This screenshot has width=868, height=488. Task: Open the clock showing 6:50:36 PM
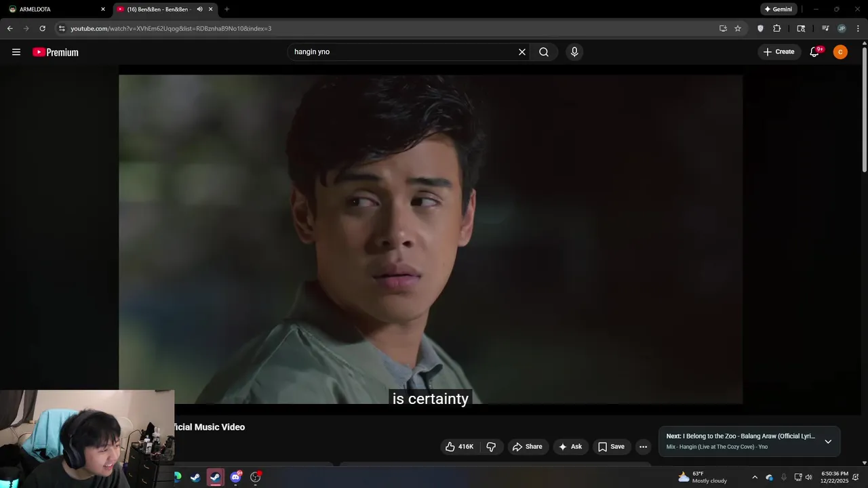(x=834, y=477)
